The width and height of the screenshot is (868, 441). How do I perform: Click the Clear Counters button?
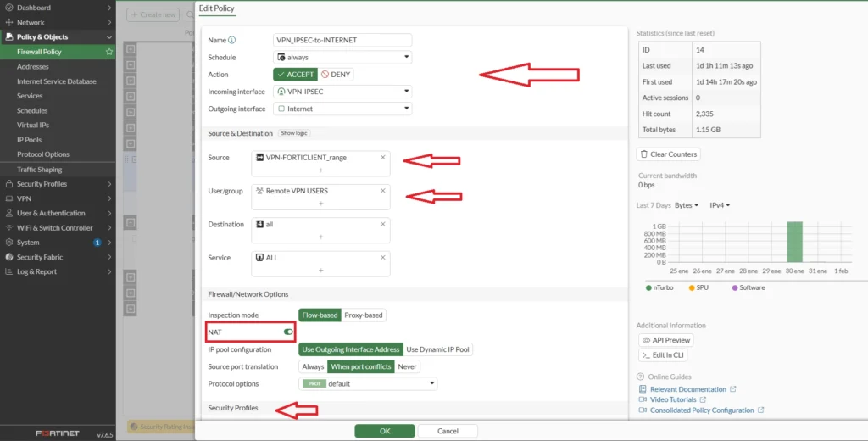click(669, 154)
